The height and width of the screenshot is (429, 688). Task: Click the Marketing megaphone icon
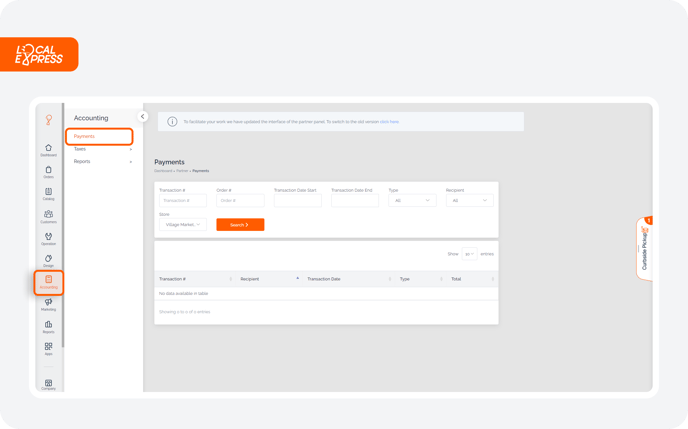coord(48,304)
